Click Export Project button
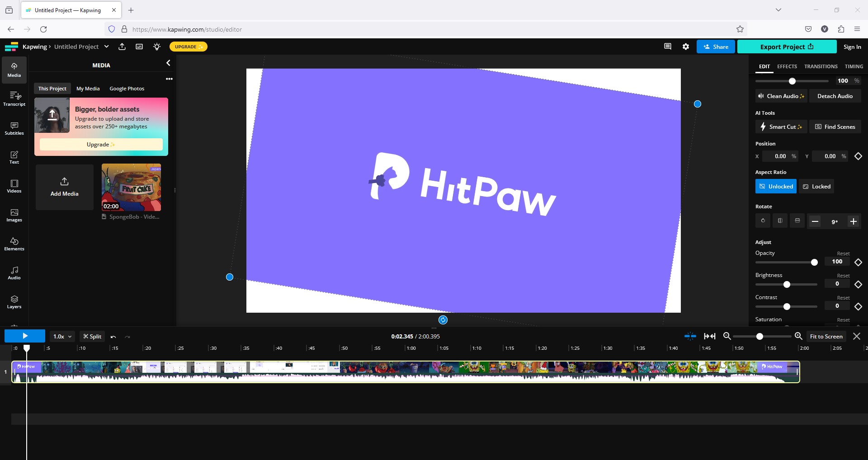Screen dimensions: 868x460 click(x=787, y=47)
